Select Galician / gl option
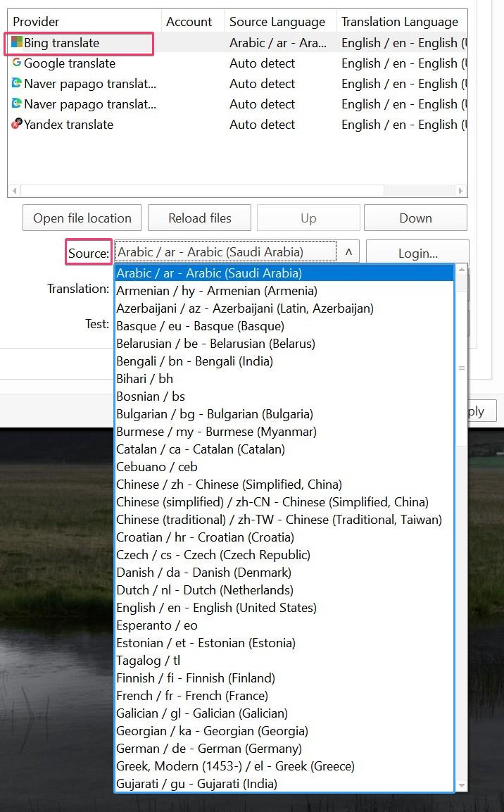The image size is (504, 812). (x=284, y=713)
